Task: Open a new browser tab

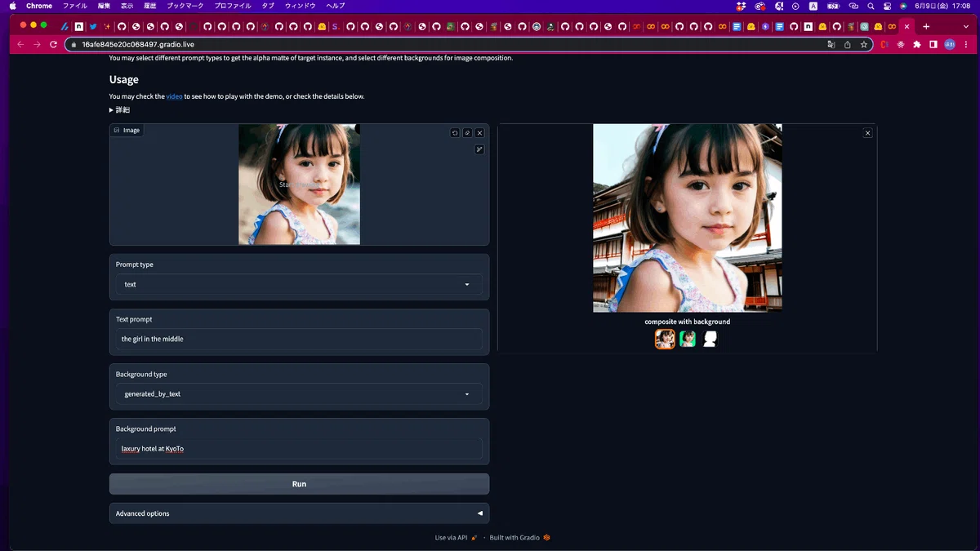Action: pos(926,26)
